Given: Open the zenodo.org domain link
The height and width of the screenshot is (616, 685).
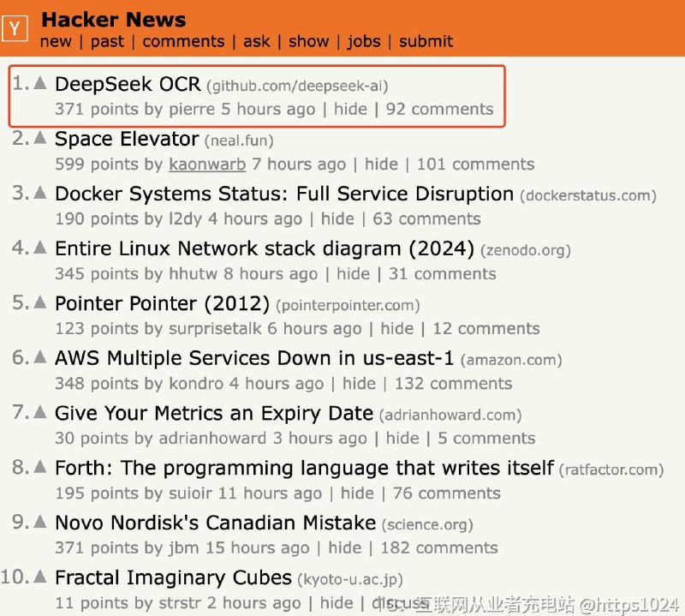Looking at the screenshot, I should tap(525, 251).
